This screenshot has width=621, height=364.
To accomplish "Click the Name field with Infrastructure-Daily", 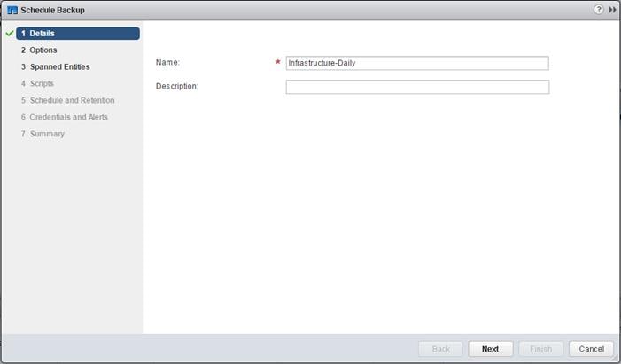I will coord(417,63).
